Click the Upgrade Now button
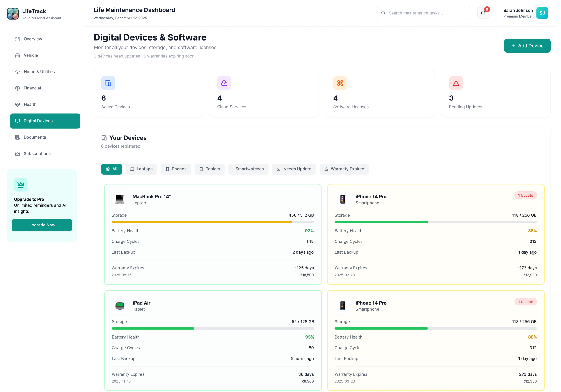561x392 pixels. 42,225
